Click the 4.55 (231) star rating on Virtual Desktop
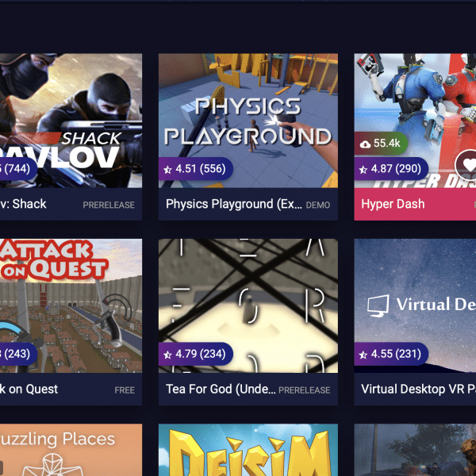 point(391,354)
